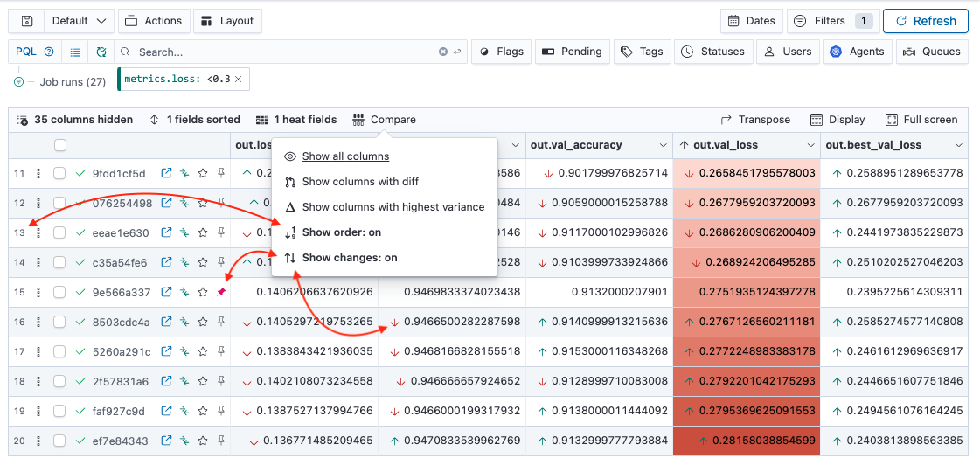Screen dimensions: 980x465
Task: Remove the metrics.loss filter chip
Action: (x=238, y=80)
